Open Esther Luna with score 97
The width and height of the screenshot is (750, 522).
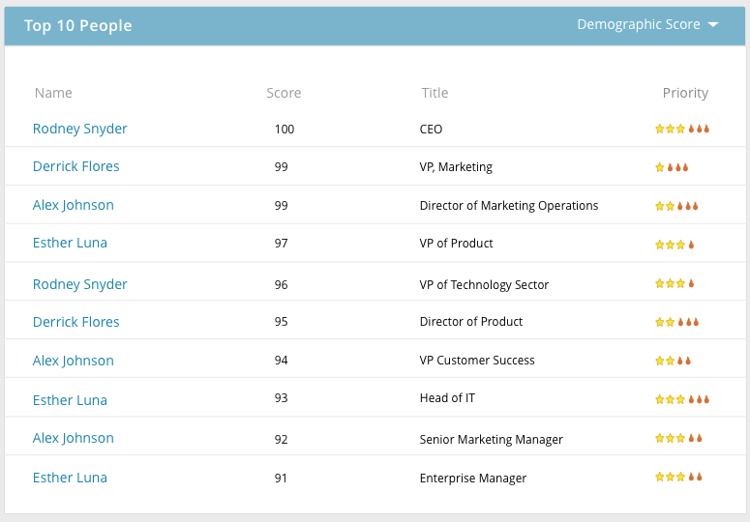[x=70, y=243]
